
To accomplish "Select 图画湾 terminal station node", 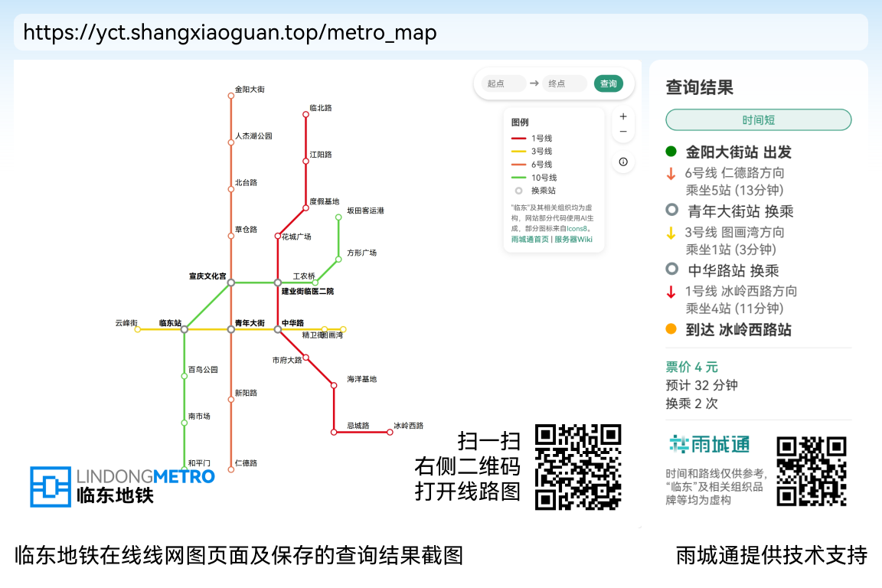I will pyautogui.click(x=343, y=329).
